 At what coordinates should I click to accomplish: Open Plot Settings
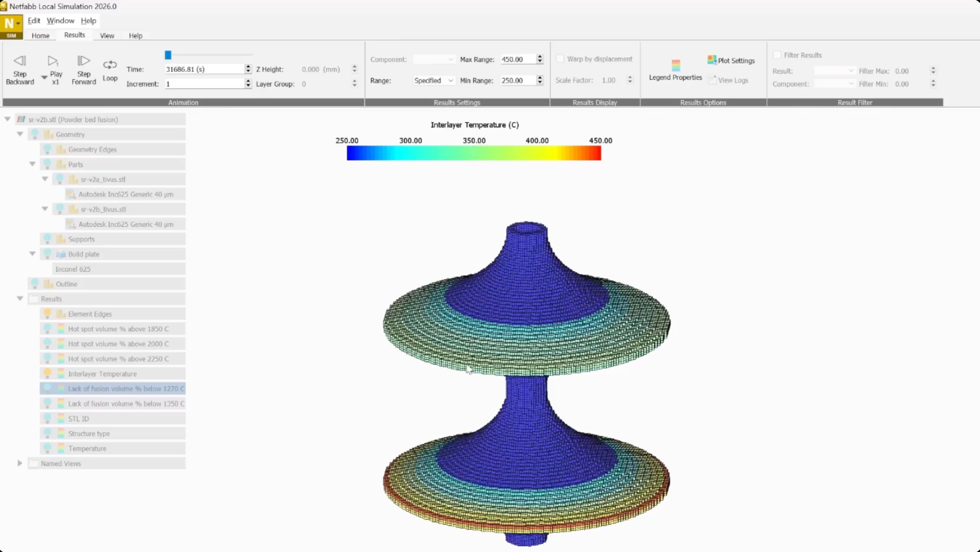click(x=731, y=60)
